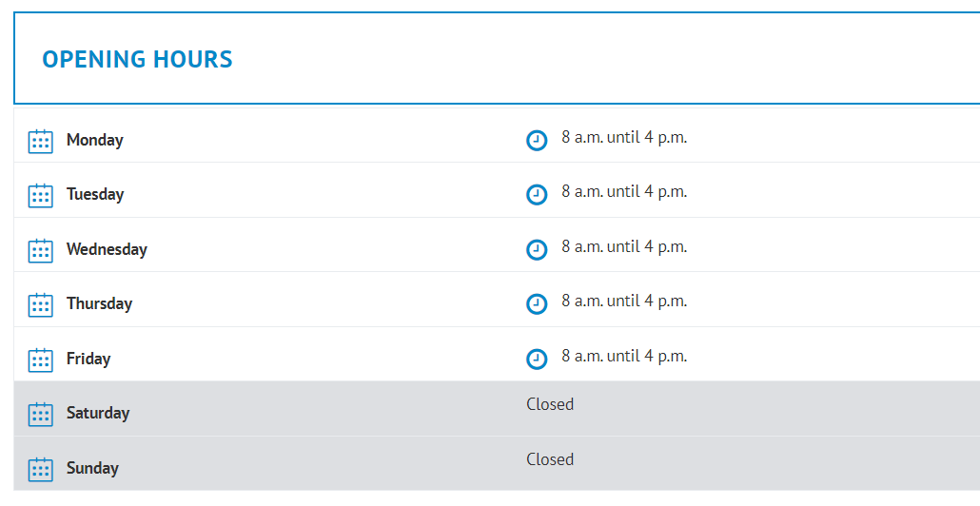Click Closed text in Sunday row
The width and height of the screenshot is (980, 506).
pyautogui.click(x=550, y=459)
